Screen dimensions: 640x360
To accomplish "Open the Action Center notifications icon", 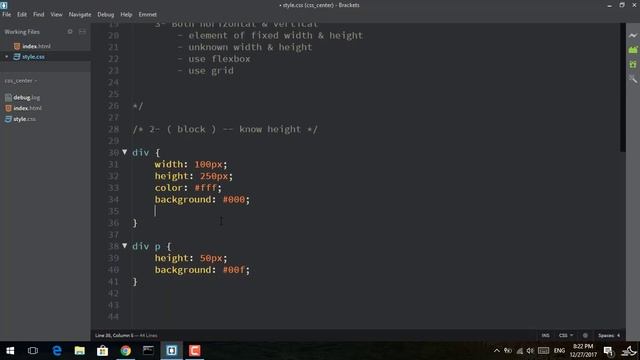I will [x=608, y=351].
